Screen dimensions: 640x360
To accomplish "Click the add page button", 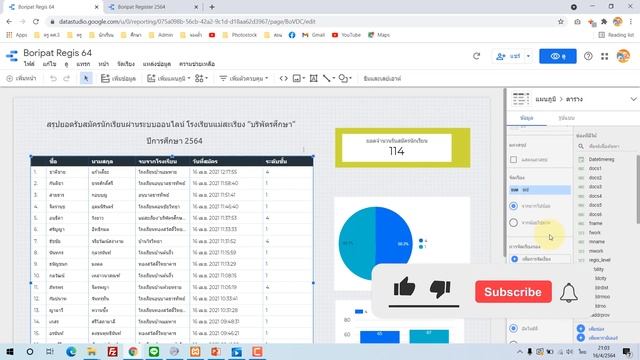I will (22, 78).
